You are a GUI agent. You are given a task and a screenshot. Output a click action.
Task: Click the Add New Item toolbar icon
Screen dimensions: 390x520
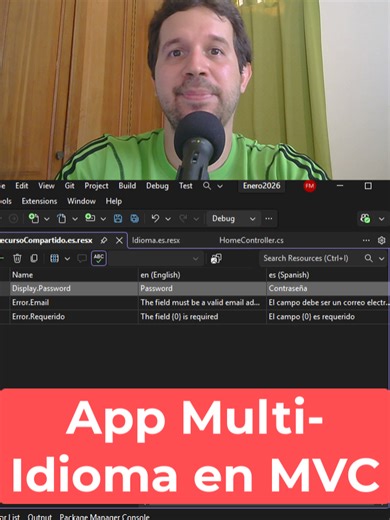pyautogui.click(x=90, y=218)
